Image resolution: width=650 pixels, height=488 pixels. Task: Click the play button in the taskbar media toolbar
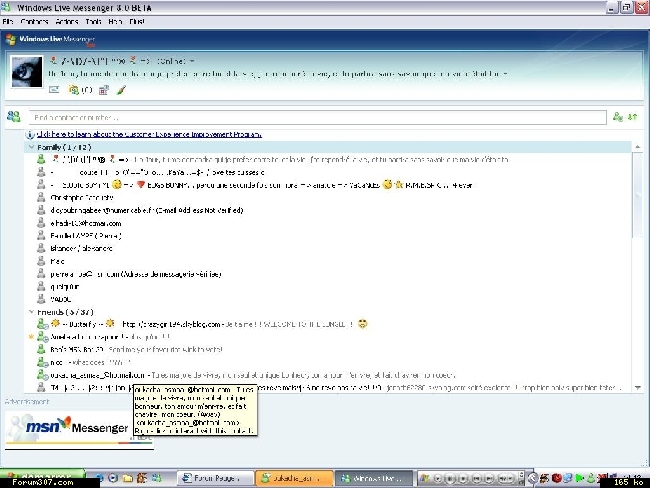tap(437, 478)
